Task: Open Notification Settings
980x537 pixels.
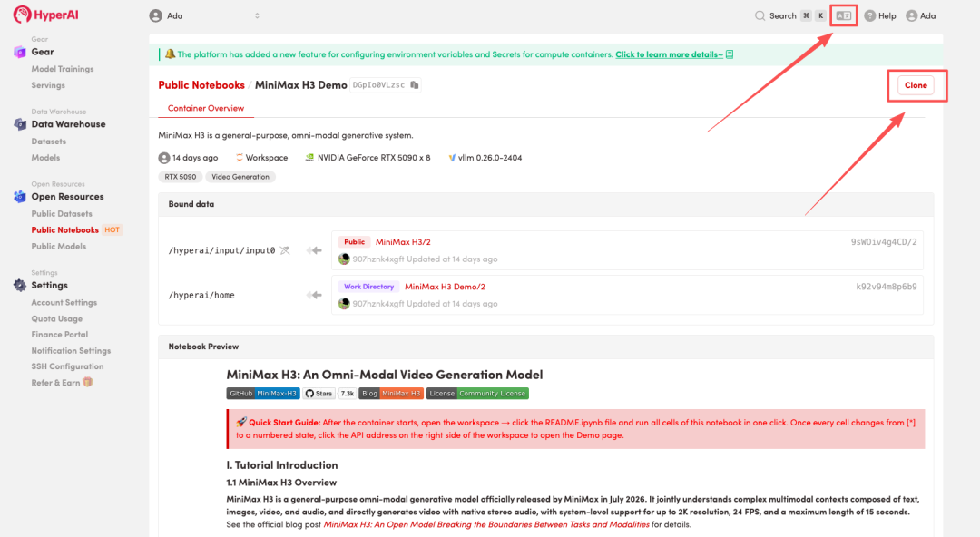Action: 72,351
